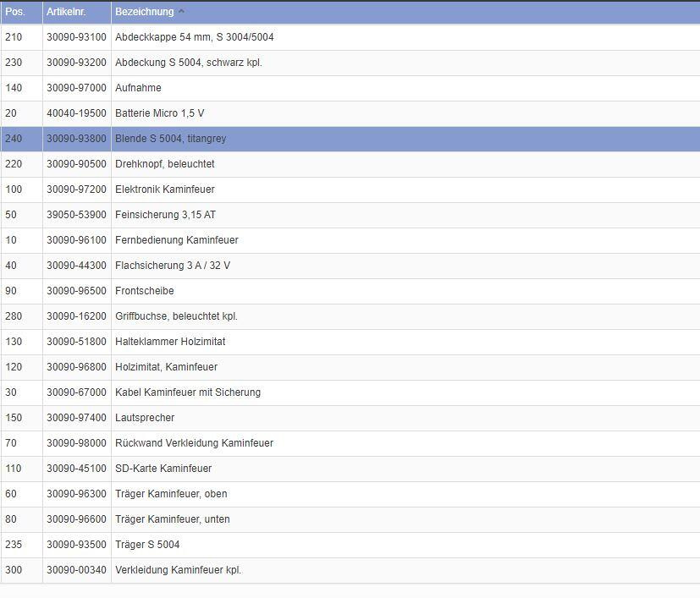Select the Abdeckkappe 54 mm row

click(194, 37)
